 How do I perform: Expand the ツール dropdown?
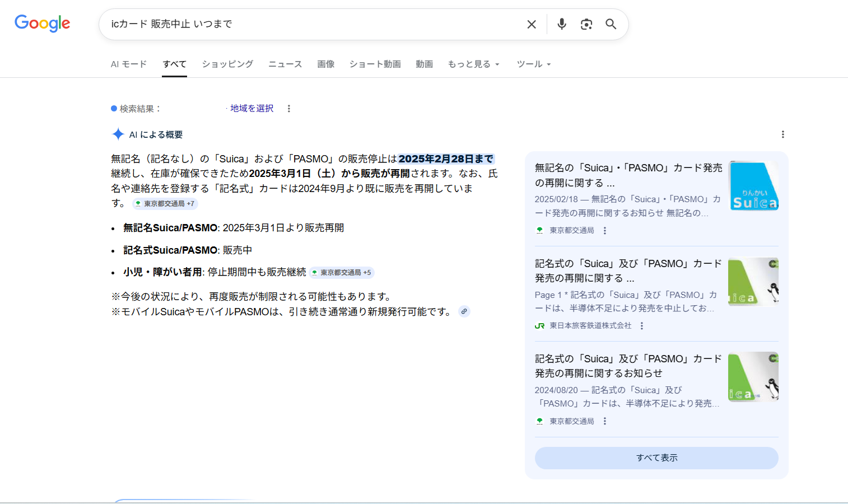point(534,64)
